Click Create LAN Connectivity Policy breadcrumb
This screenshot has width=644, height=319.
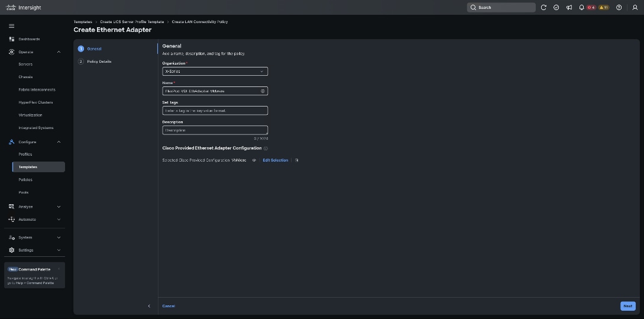[x=200, y=22]
